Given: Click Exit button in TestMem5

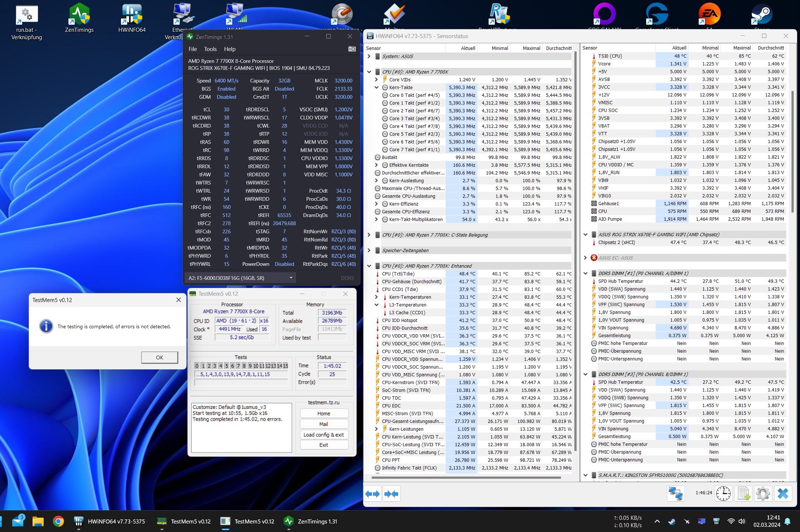Looking at the screenshot, I should pos(324,445).
